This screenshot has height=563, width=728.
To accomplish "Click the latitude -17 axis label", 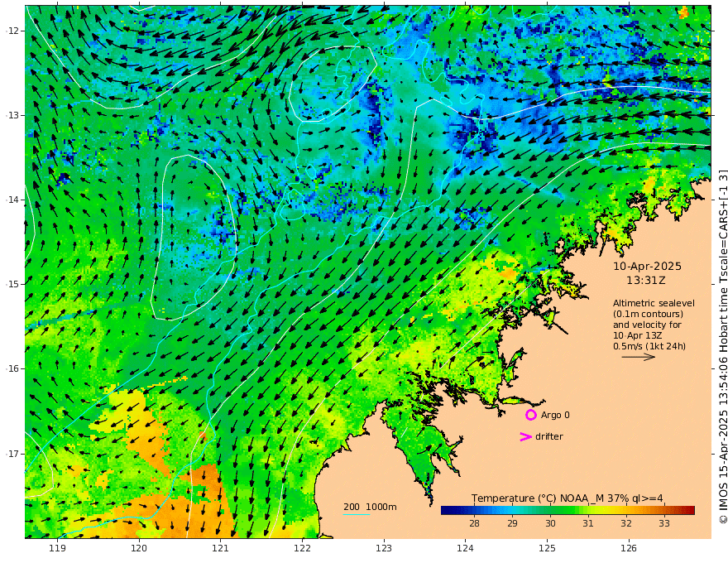I will tap(12, 454).
